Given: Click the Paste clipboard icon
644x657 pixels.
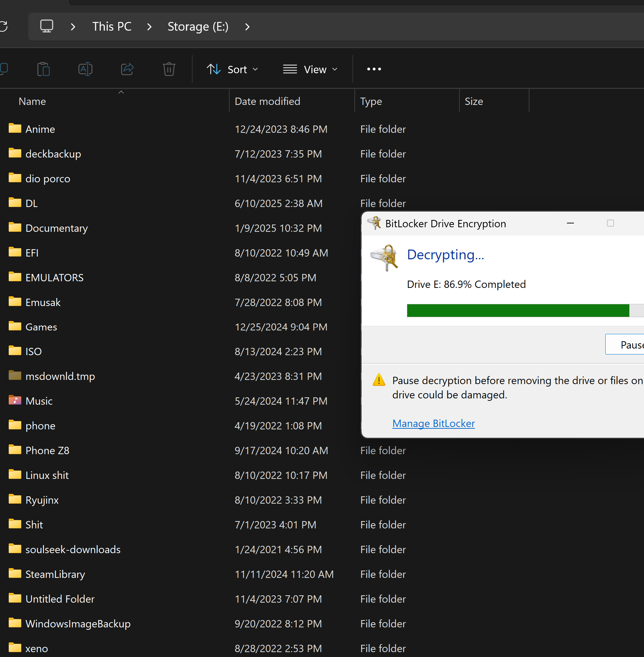Looking at the screenshot, I should 44,69.
